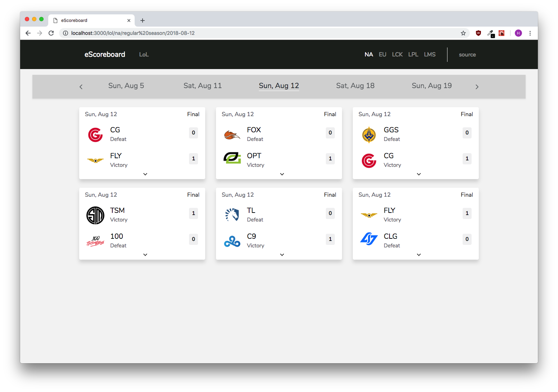
Task: Open the source link
Action: (467, 55)
